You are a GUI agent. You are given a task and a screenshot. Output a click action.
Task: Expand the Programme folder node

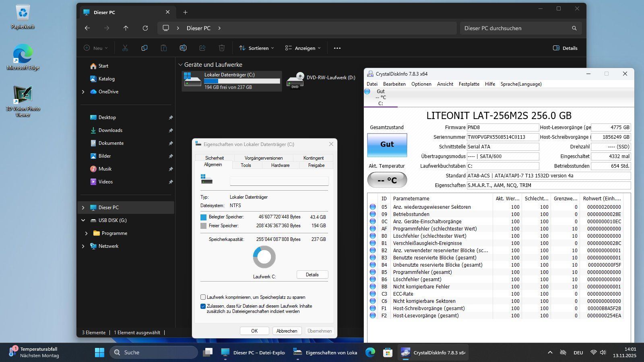click(x=86, y=233)
